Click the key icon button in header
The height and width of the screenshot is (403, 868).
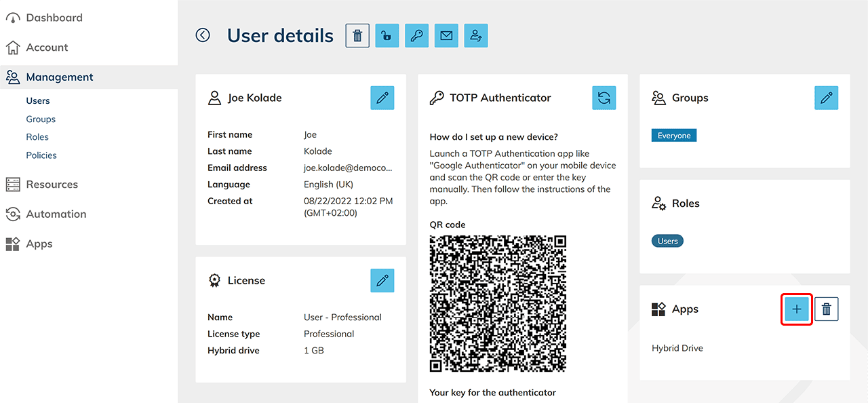416,36
